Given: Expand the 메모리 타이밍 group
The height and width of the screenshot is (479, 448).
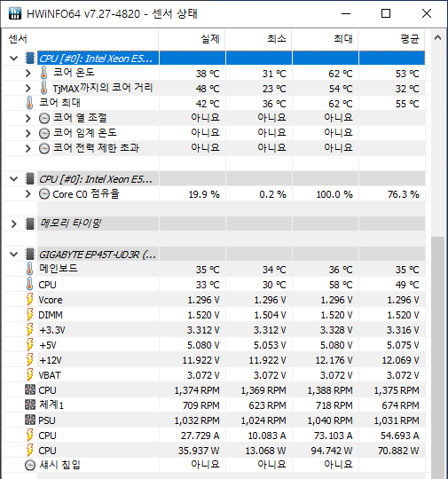Looking at the screenshot, I should (x=14, y=224).
